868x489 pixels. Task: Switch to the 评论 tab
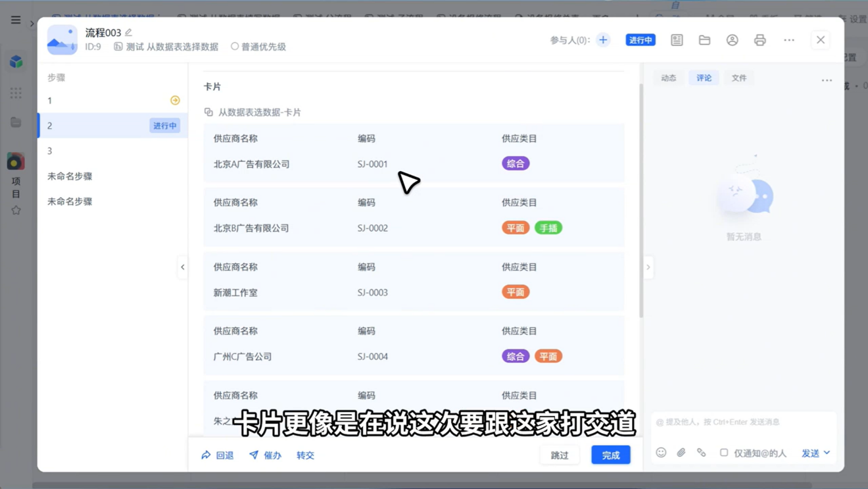point(704,78)
